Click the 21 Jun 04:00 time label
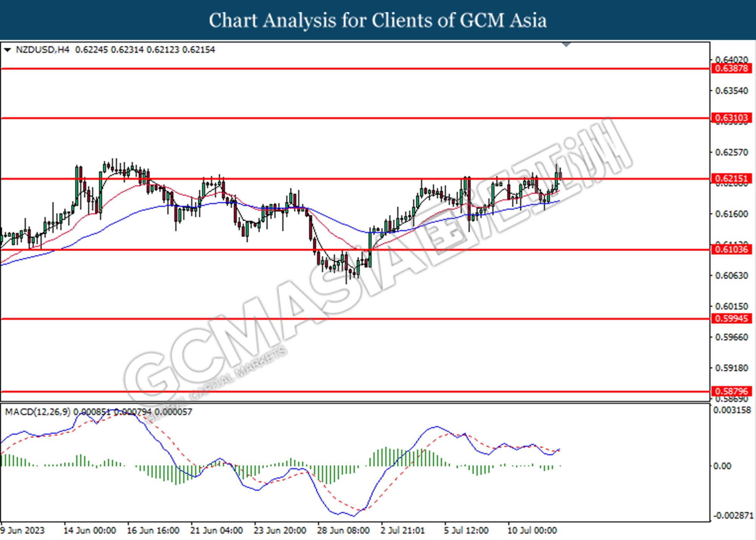This screenshot has width=756, height=540. [216, 531]
